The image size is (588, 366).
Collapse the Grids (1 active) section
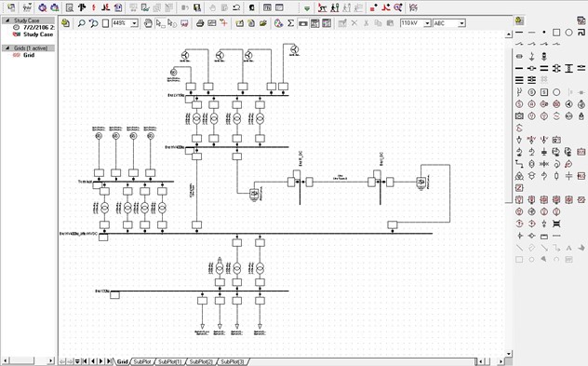pos(7,48)
